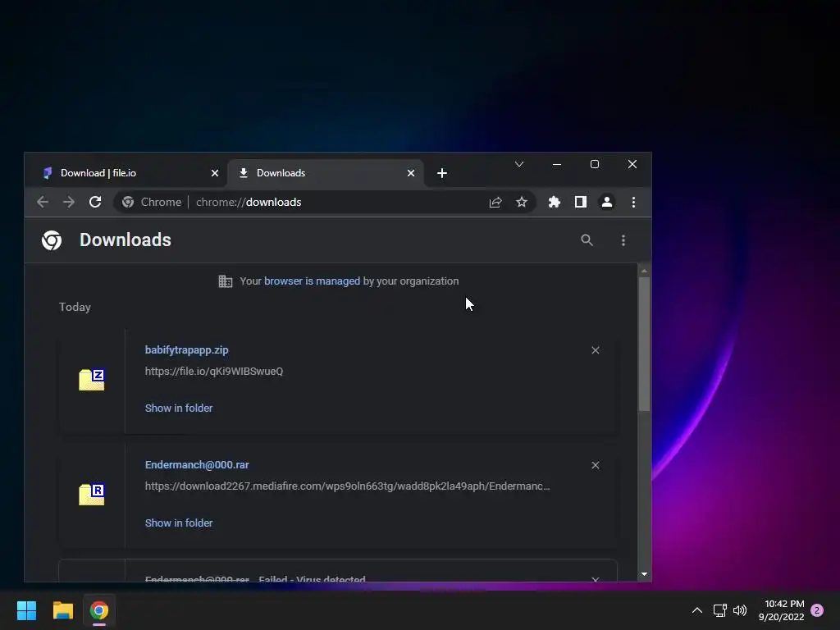
Task: Open the babifytrapapp.zip file link
Action: [x=186, y=349]
